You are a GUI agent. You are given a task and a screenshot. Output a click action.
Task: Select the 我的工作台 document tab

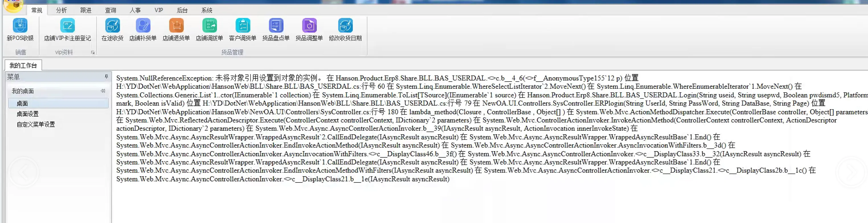point(23,66)
